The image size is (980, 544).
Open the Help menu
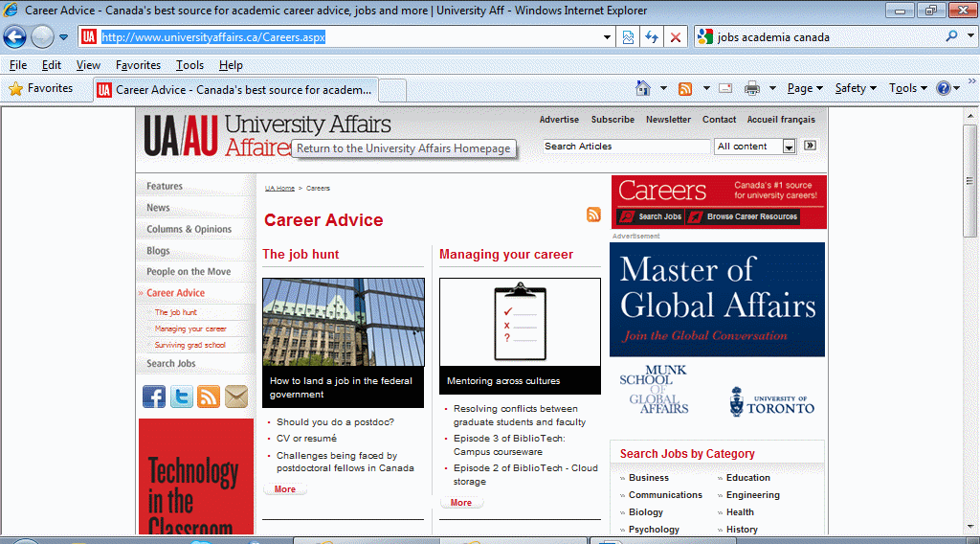coord(231,65)
